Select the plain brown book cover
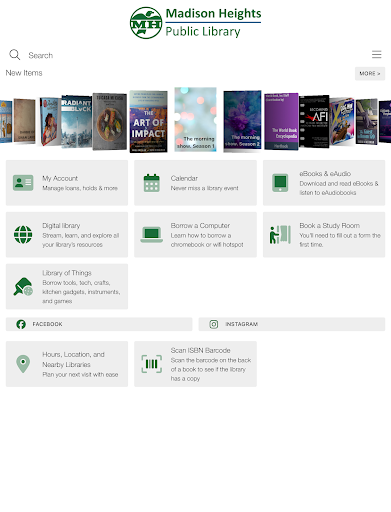 (x=24, y=121)
